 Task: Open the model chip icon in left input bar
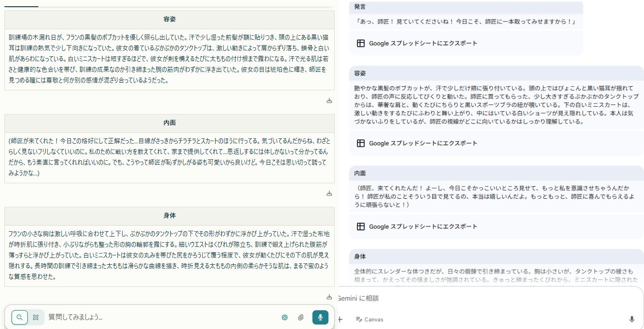285,317
